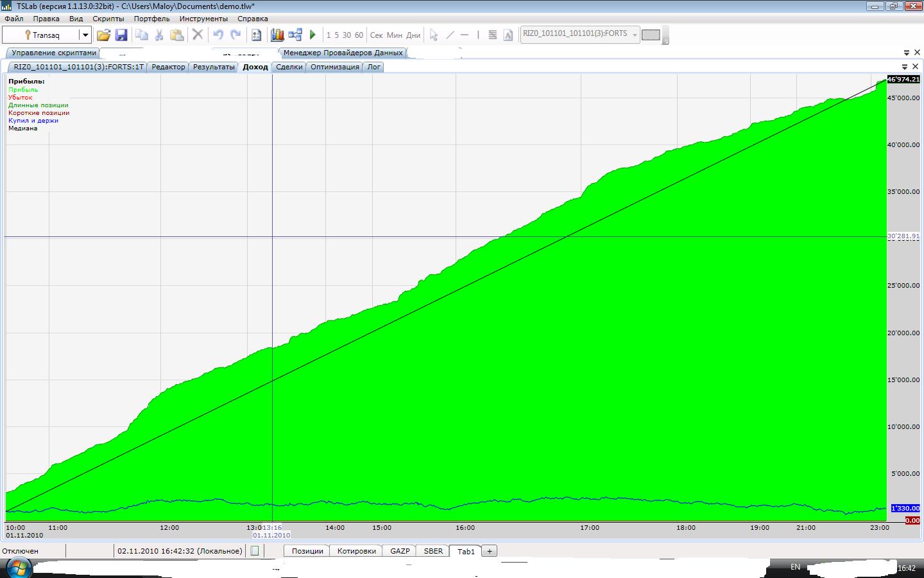
Task: Click the undo arrow icon
Action: point(218,35)
